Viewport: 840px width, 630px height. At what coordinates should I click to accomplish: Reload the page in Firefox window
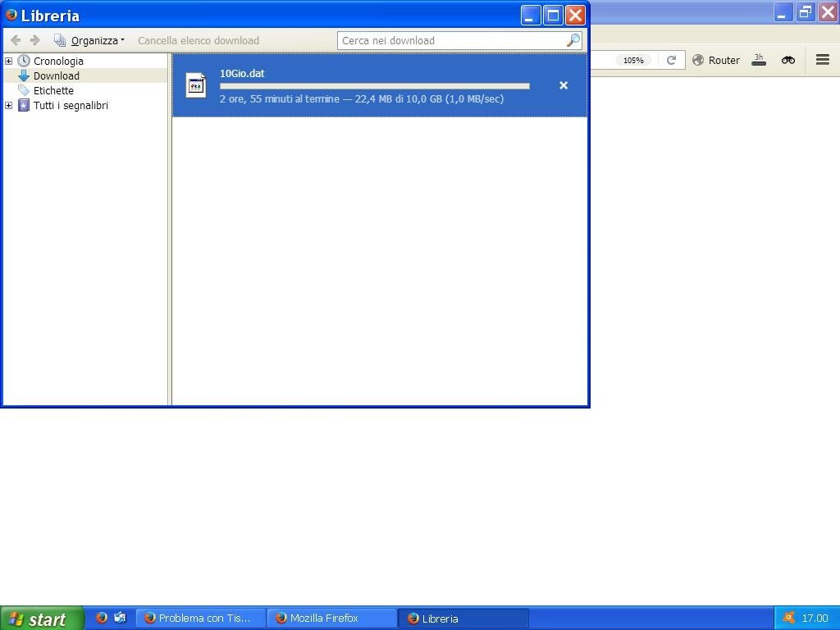tap(671, 60)
